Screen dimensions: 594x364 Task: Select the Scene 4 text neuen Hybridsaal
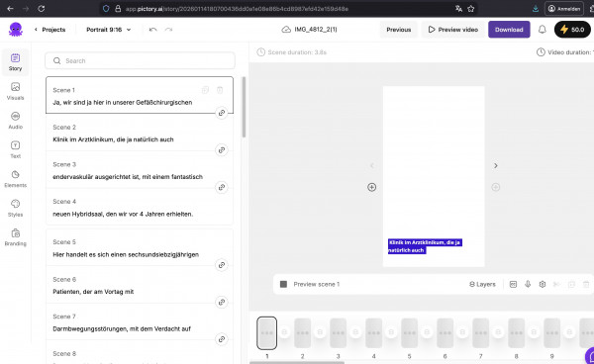pyautogui.click(x=123, y=214)
